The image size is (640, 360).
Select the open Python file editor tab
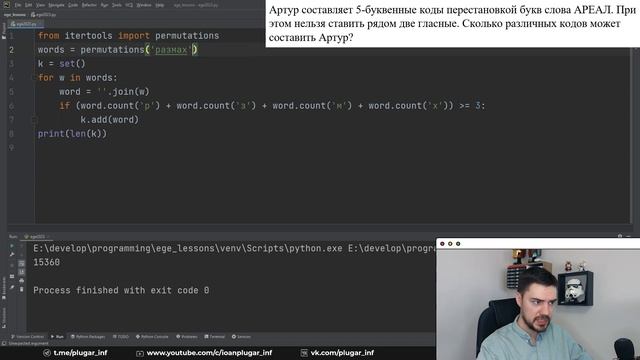25,24
